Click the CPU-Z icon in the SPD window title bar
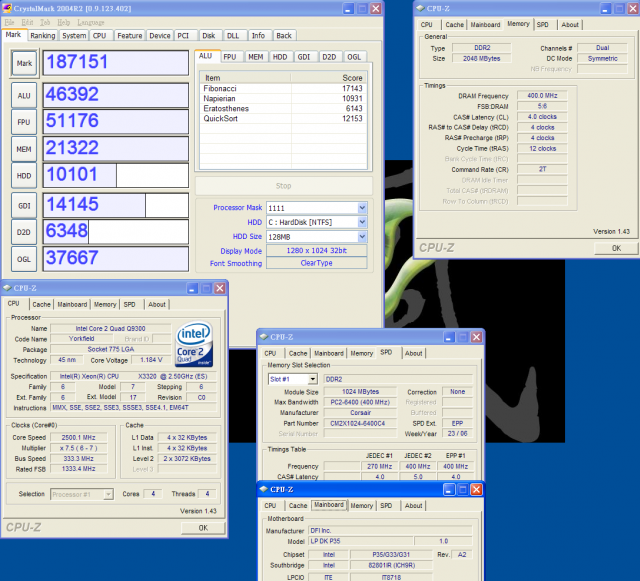640x581 pixels. click(x=264, y=337)
